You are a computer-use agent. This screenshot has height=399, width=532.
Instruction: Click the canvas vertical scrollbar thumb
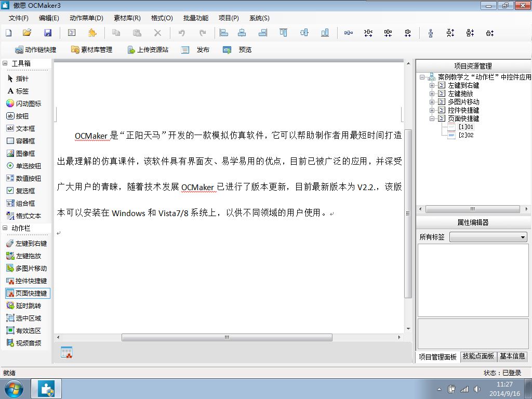[408, 214]
